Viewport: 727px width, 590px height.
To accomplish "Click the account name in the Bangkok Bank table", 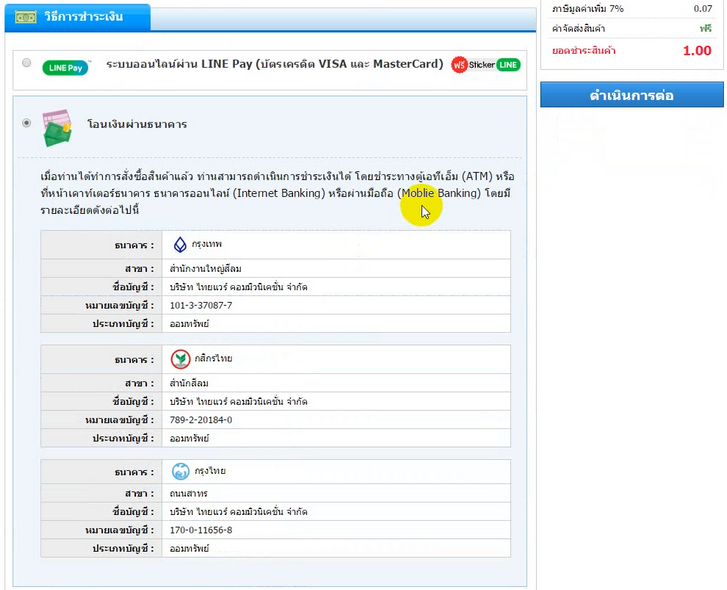I will 238,287.
